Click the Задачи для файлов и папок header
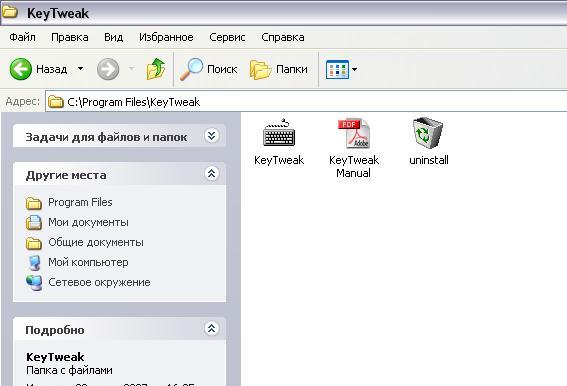 pyautogui.click(x=106, y=137)
